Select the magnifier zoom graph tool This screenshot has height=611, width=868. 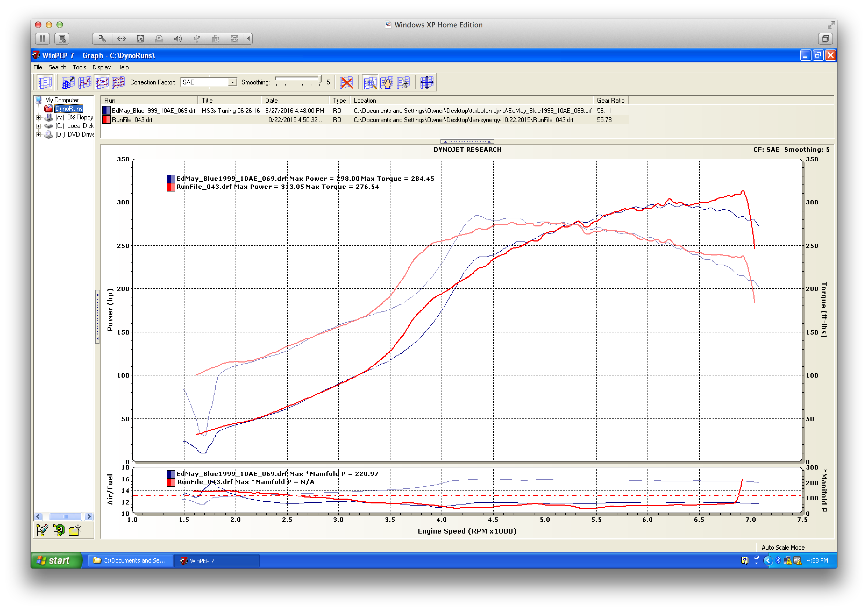tap(370, 82)
